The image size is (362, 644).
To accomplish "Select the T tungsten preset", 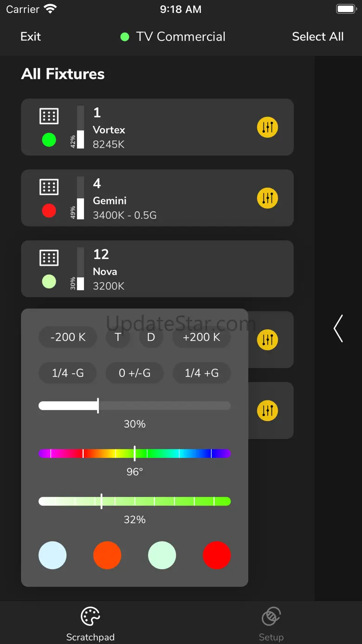I will point(118,337).
